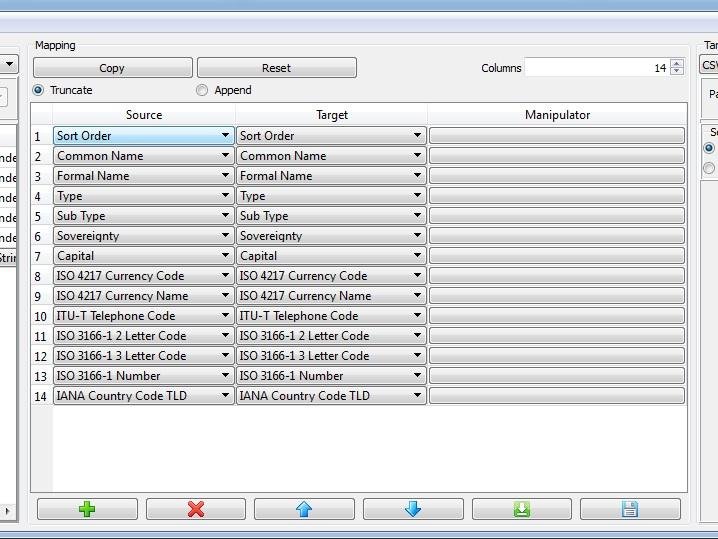Click the green download load mapping button
The image size is (718, 539).
coord(522,509)
